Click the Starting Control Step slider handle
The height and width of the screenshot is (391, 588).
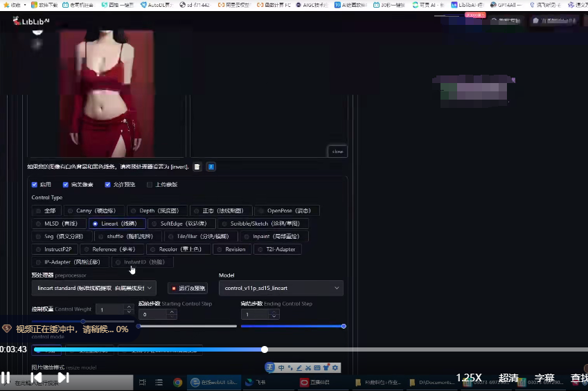(x=139, y=326)
